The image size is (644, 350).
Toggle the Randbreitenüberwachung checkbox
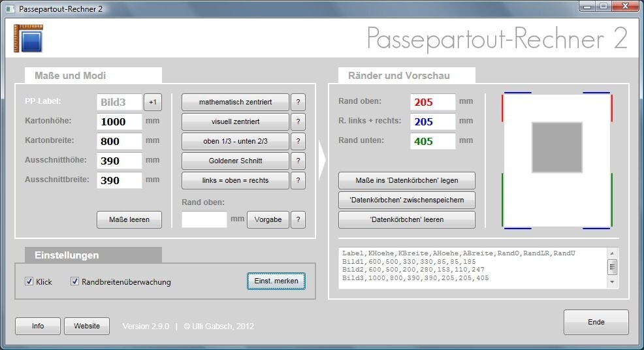point(74,281)
